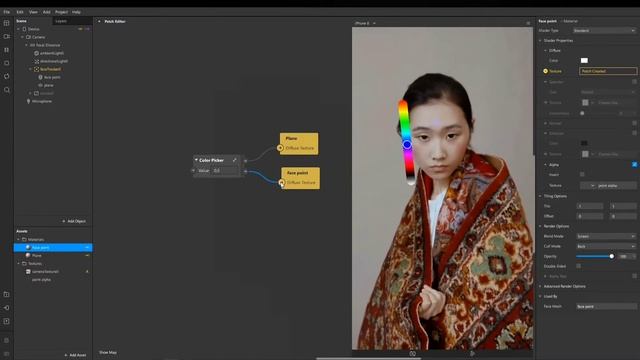Click the face paint material sphere icon
Screen dimensions: 640x360
[x=28, y=247]
